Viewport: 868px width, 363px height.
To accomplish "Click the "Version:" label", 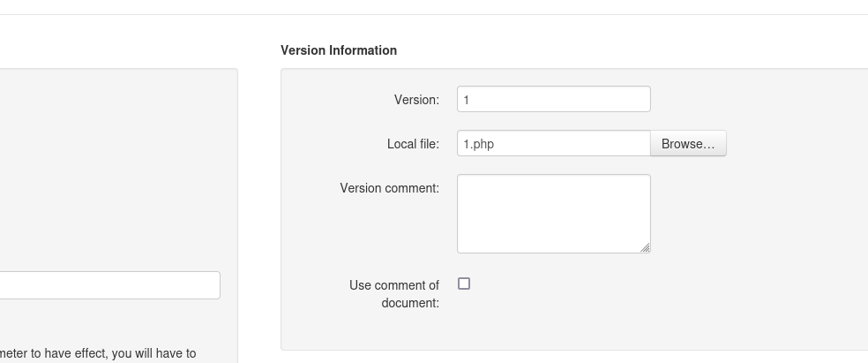I will [x=416, y=100].
